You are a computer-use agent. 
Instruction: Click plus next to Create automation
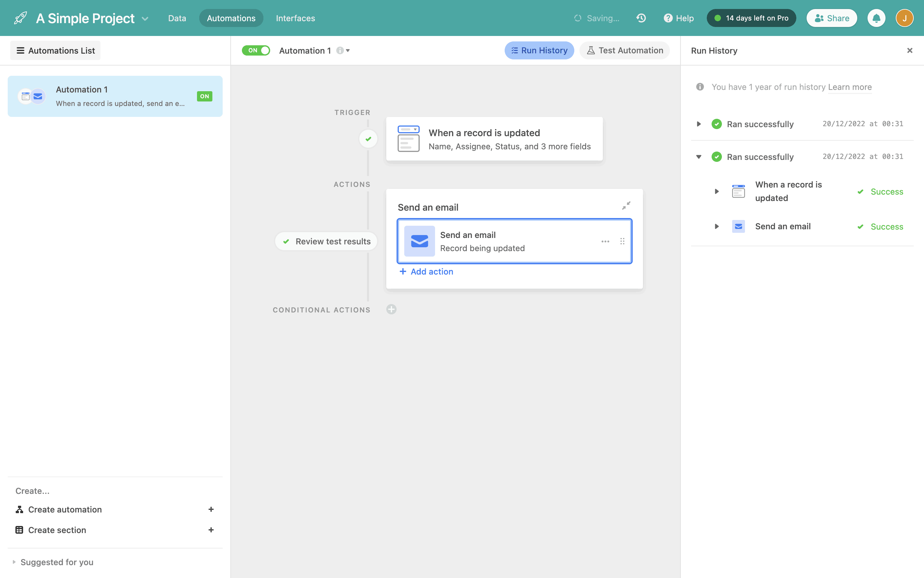click(x=211, y=509)
